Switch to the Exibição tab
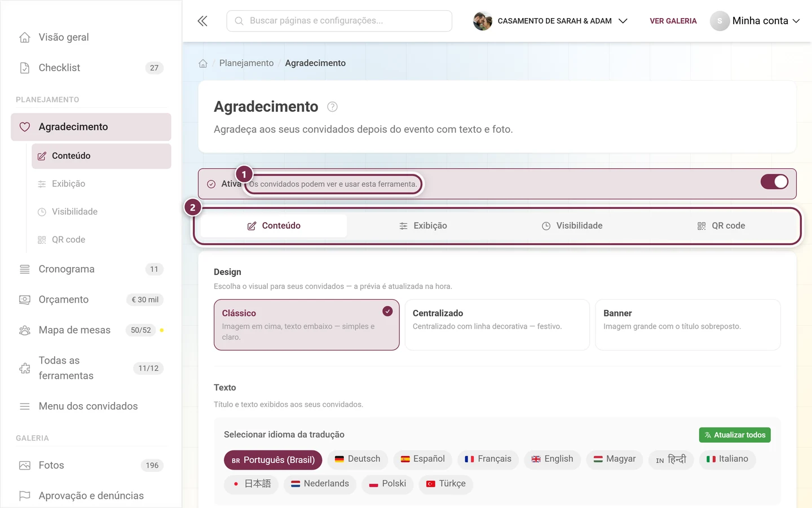The image size is (812, 508). coord(423,226)
